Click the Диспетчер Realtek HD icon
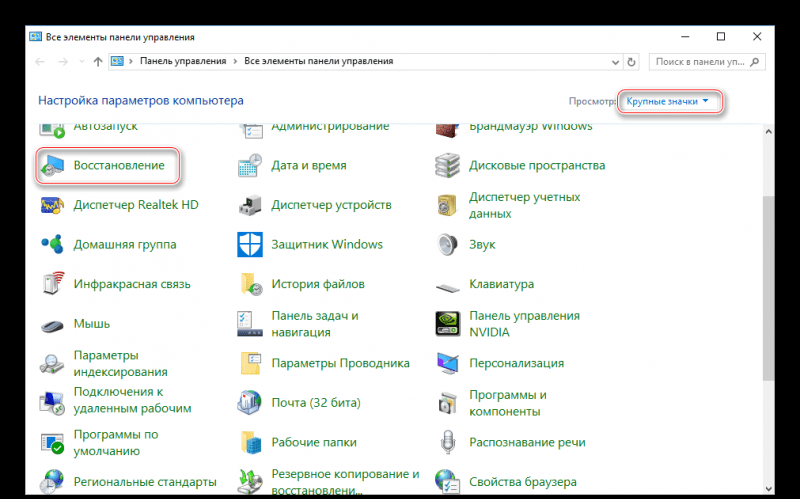 tap(52, 205)
